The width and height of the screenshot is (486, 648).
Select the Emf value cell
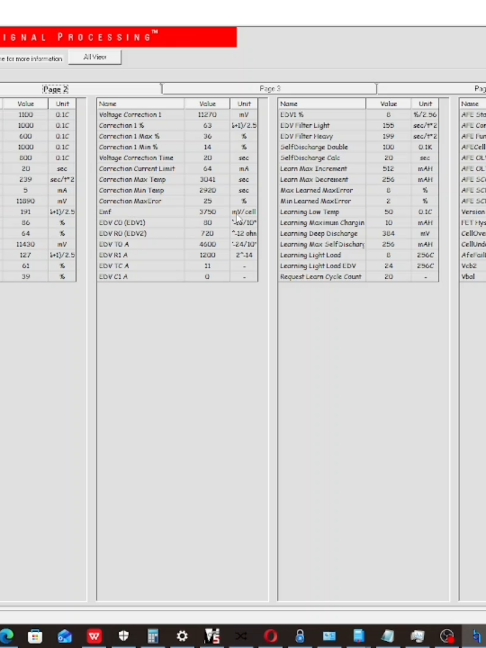coord(207,212)
